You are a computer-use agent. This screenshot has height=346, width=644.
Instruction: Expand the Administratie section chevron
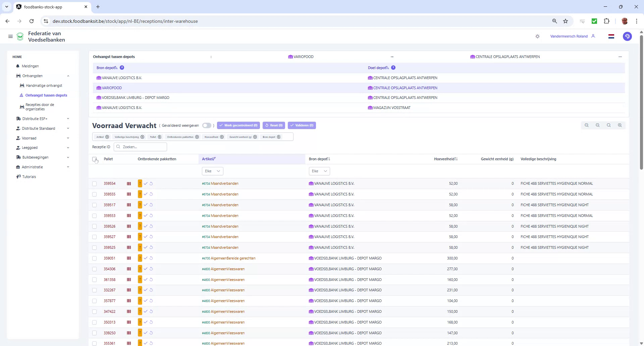68,167
